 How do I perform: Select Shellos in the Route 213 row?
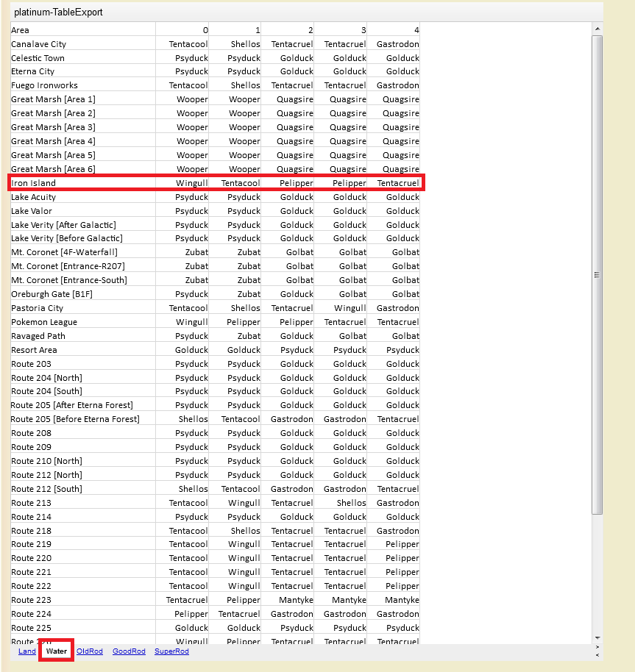(x=341, y=503)
